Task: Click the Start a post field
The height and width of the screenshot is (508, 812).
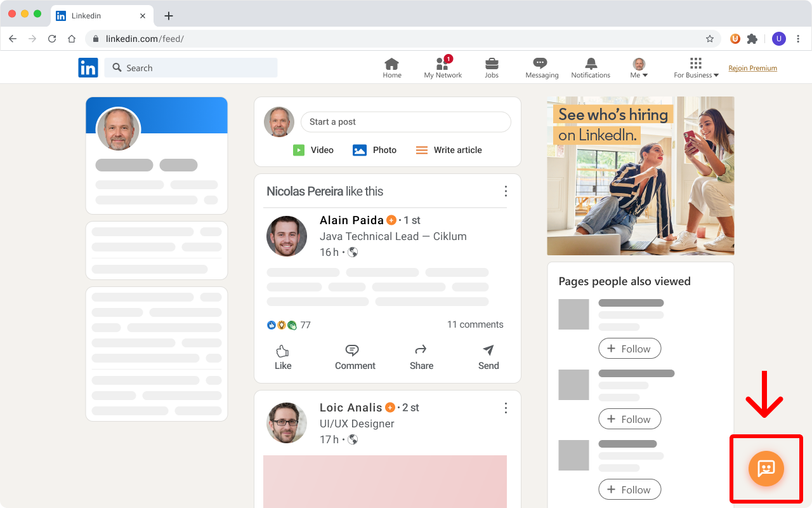Action: coord(406,122)
